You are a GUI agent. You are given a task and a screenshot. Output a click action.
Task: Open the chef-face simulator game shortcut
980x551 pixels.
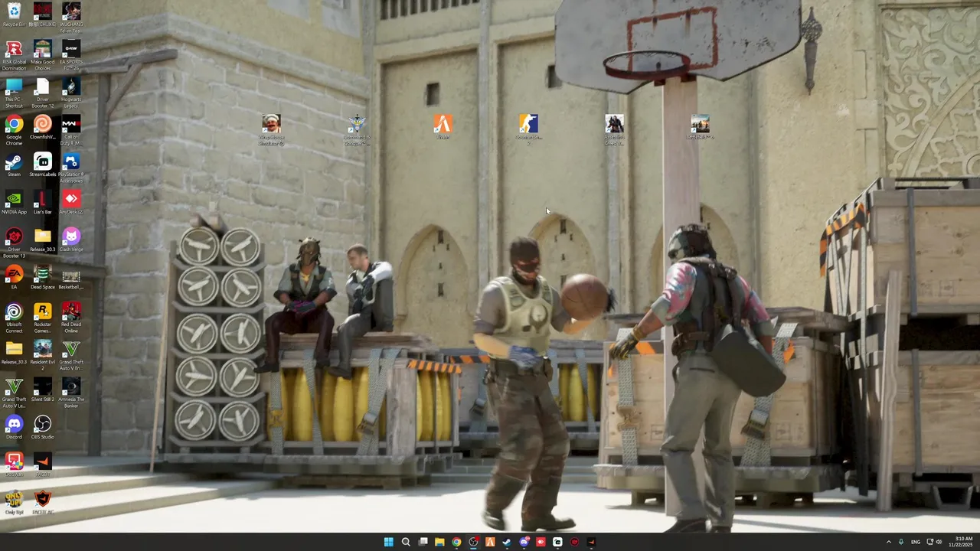(271, 130)
